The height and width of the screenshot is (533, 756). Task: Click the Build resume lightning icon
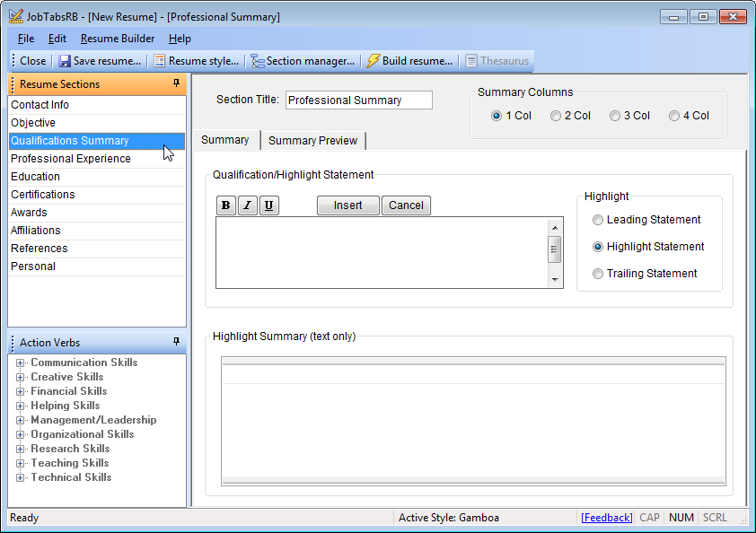(374, 61)
